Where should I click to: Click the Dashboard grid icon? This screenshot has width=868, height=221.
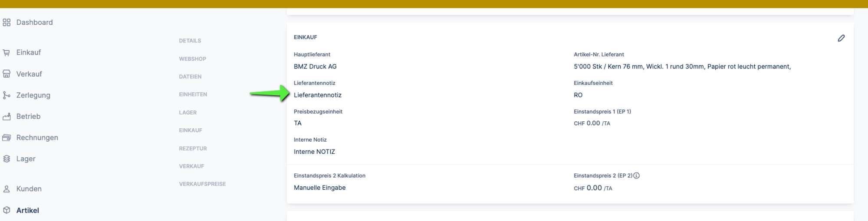[x=7, y=23]
